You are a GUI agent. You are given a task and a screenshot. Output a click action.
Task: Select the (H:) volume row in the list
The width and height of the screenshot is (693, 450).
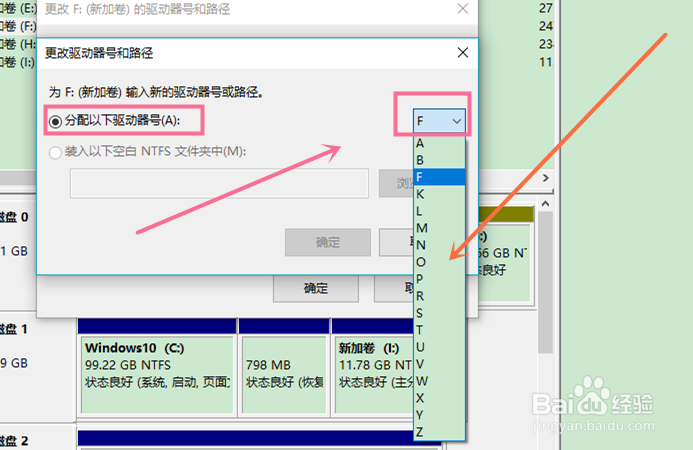(18, 44)
